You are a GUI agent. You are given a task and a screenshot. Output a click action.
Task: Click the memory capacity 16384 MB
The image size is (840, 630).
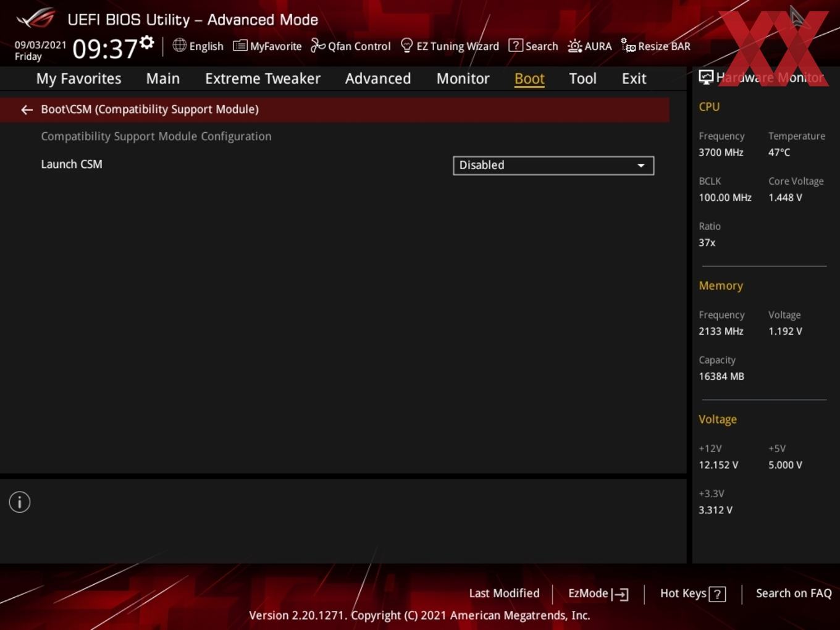(x=721, y=376)
